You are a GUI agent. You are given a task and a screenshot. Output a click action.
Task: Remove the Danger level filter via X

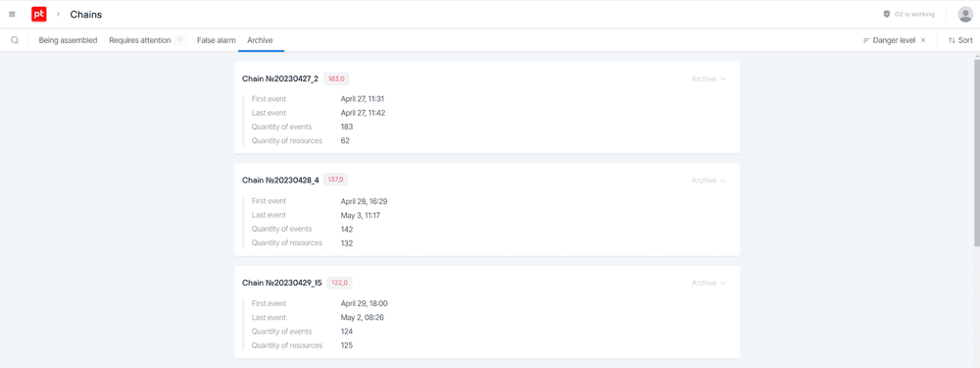click(x=923, y=40)
